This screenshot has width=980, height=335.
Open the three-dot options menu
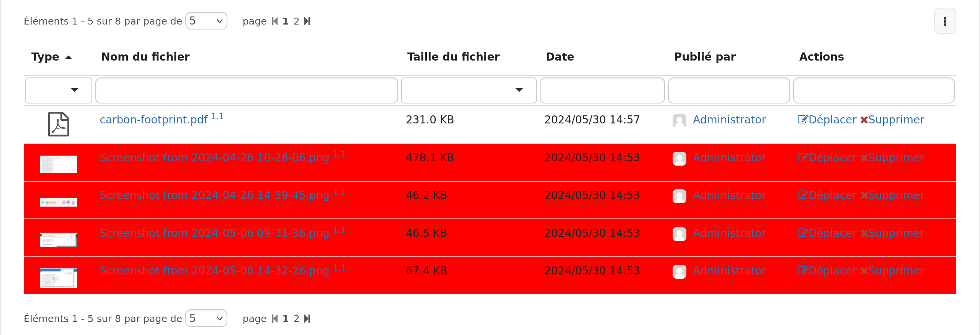click(x=945, y=21)
